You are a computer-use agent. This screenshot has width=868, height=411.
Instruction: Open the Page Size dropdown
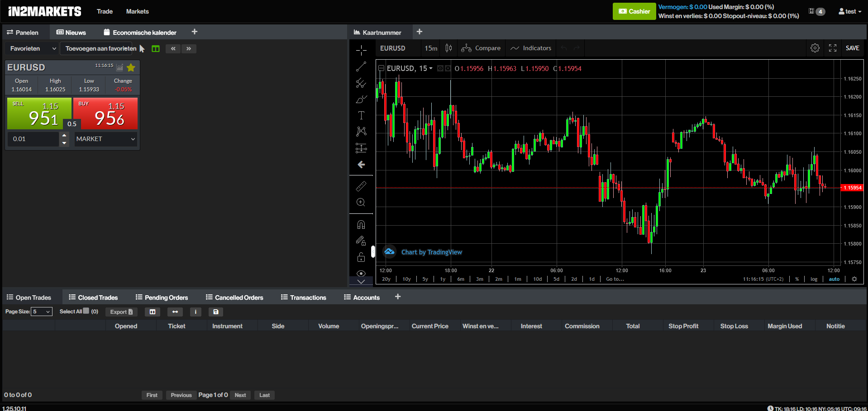click(x=42, y=312)
